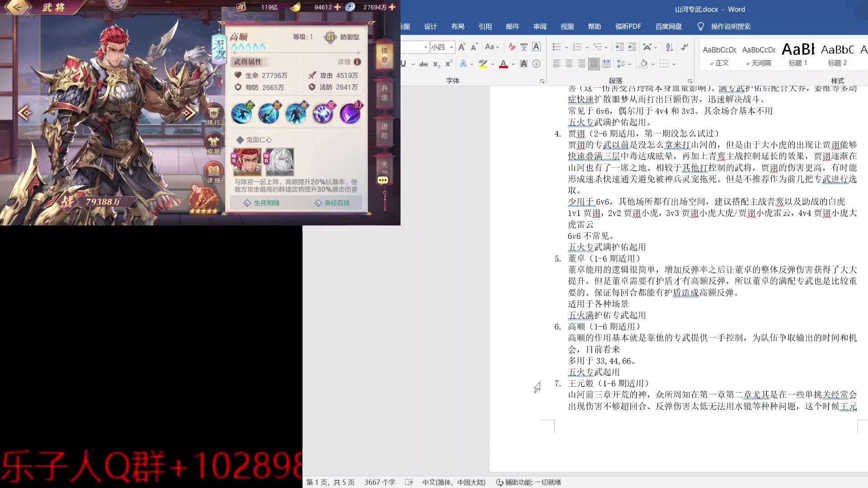Expand borders dropdown arrow
This screenshot has width=868, height=488.
674,64
